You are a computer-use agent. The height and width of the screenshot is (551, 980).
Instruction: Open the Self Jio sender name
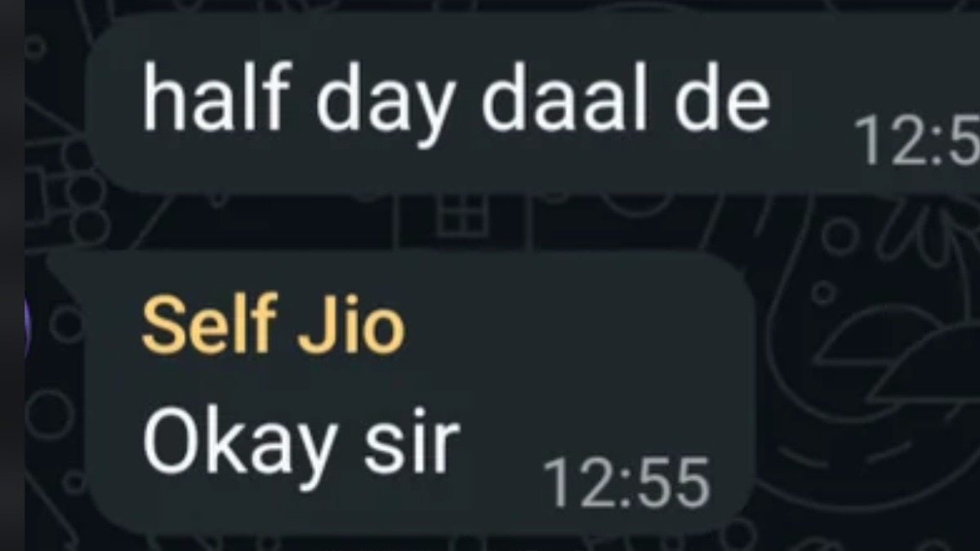click(273, 326)
